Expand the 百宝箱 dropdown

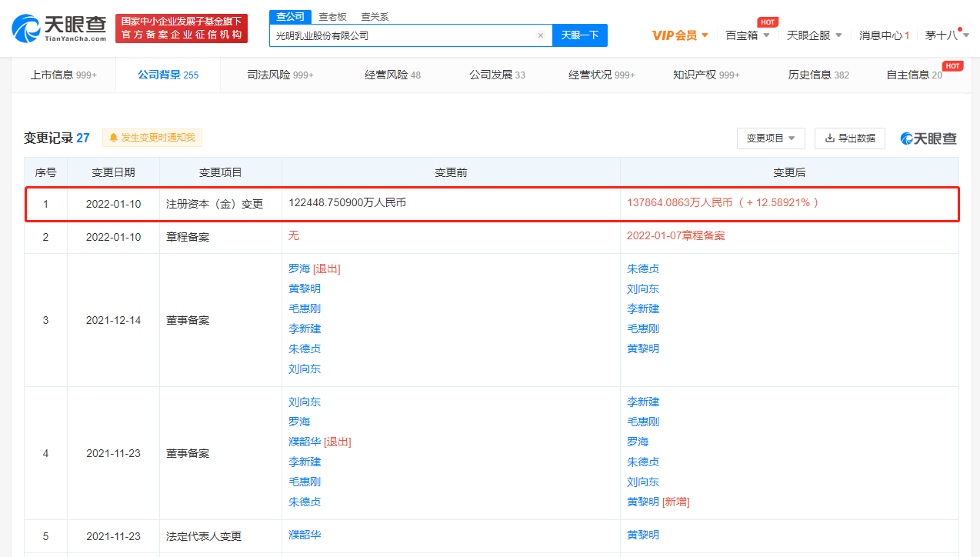(747, 35)
